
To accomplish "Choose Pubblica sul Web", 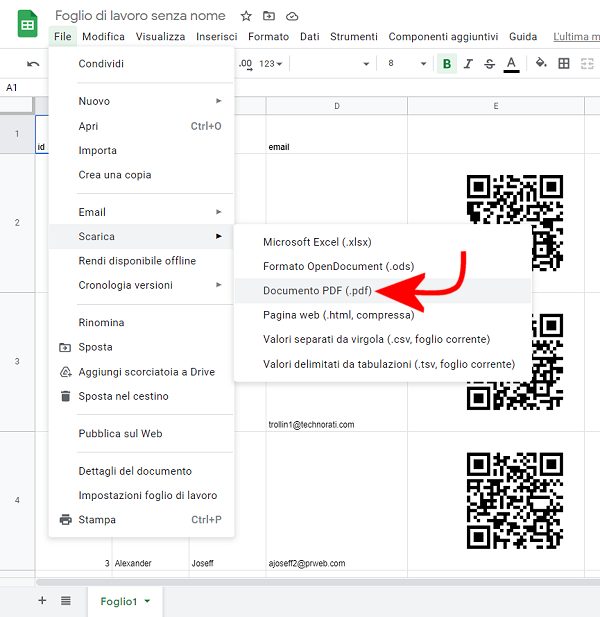I will (142, 433).
